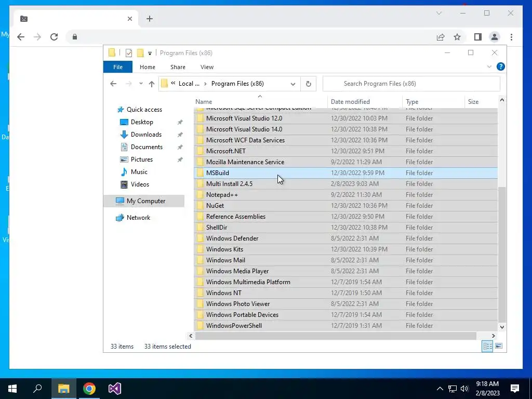
Task: Open Downloads in the navigation pane
Action: [146, 135]
